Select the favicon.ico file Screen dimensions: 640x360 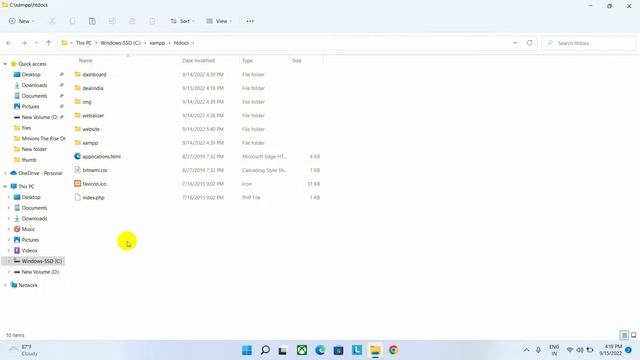click(x=94, y=184)
